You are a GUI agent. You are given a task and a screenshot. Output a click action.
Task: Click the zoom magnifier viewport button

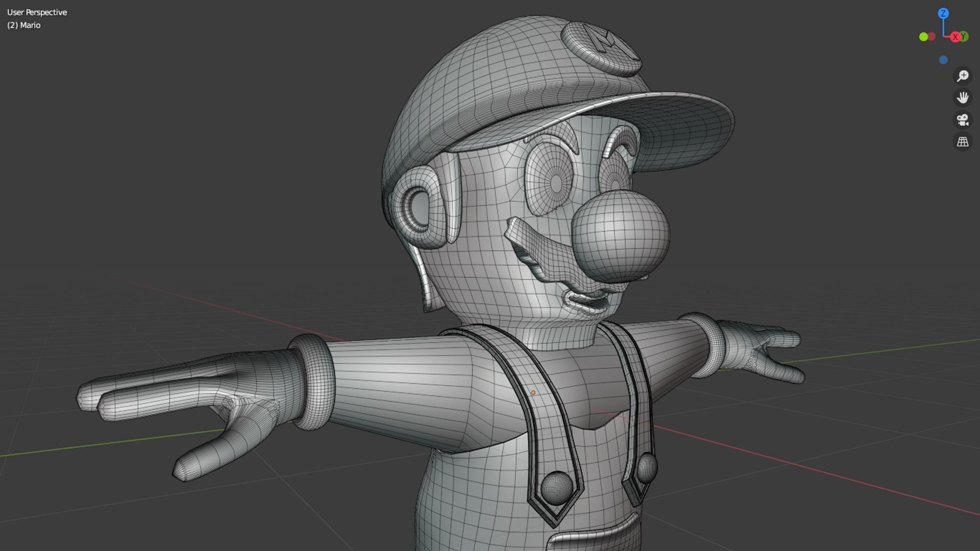963,76
